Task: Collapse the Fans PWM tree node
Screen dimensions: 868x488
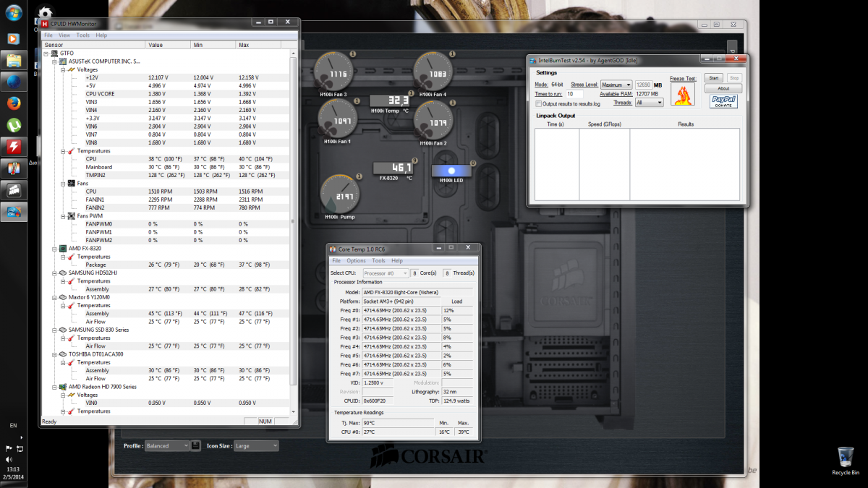Action: (64, 215)
